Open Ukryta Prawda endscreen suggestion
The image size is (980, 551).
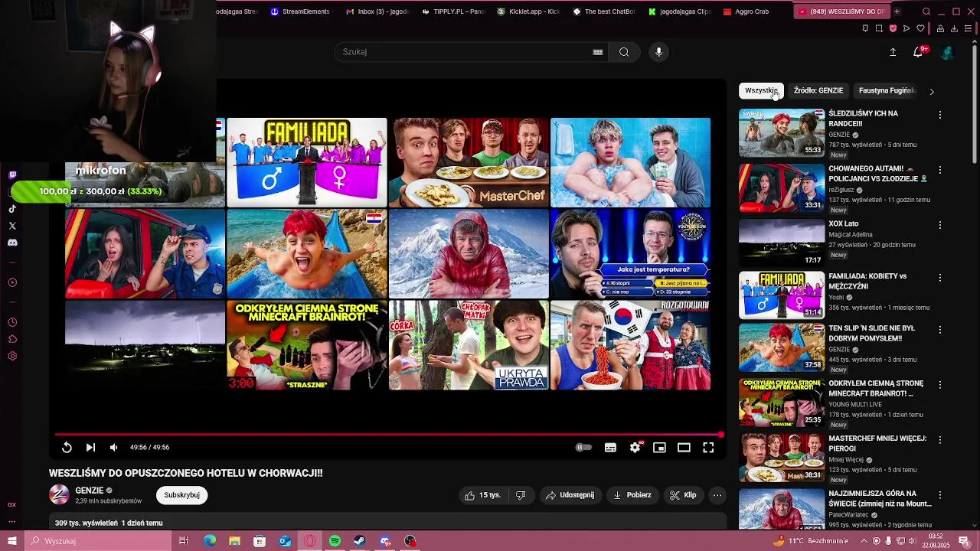pos(469,344)
